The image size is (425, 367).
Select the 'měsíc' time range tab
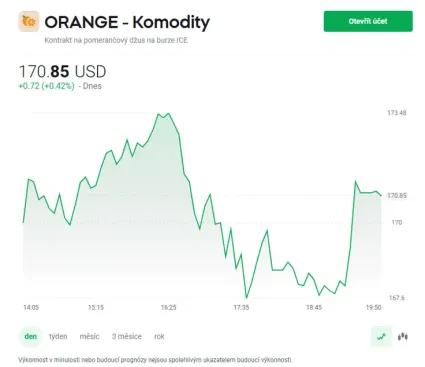pyautogui.click(x=89, y=336)
